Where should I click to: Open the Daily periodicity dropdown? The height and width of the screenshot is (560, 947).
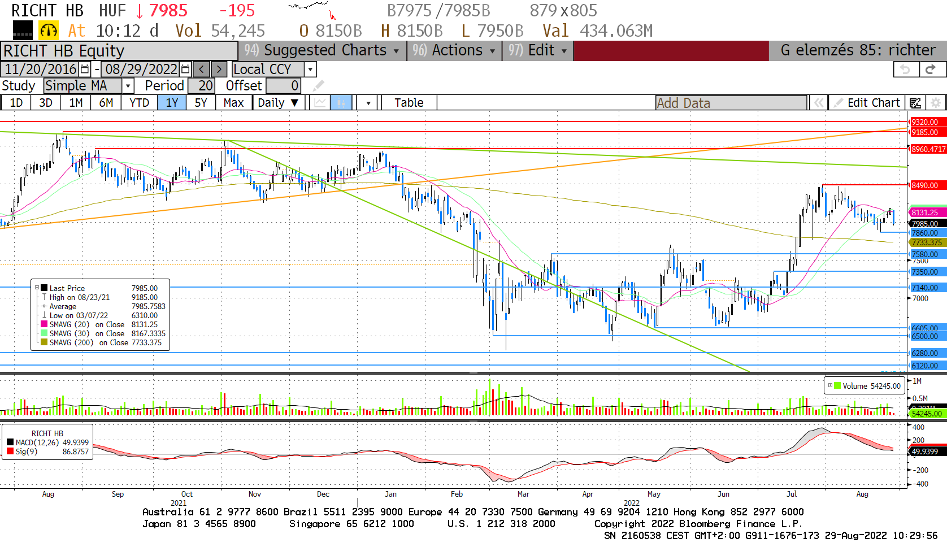tap(278, 103)
